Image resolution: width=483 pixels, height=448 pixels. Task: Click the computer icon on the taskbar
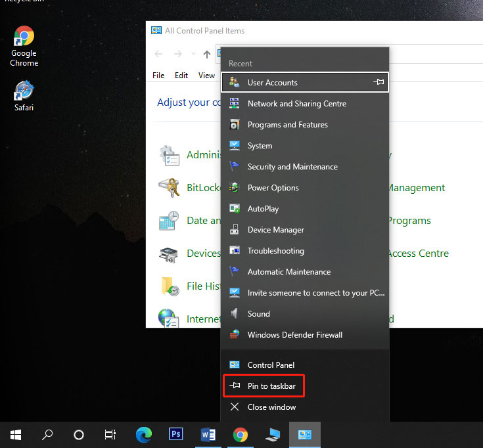(x=273, y=435)
